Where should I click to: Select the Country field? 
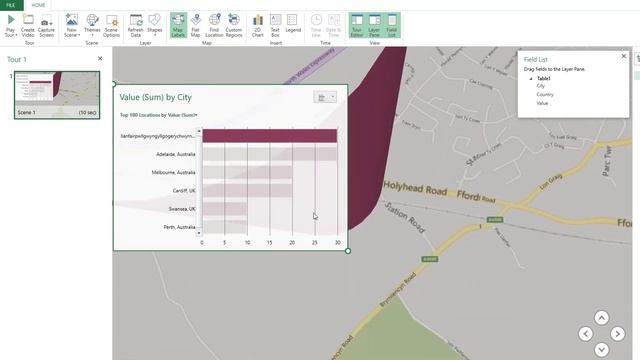click(x=545, y=94)
